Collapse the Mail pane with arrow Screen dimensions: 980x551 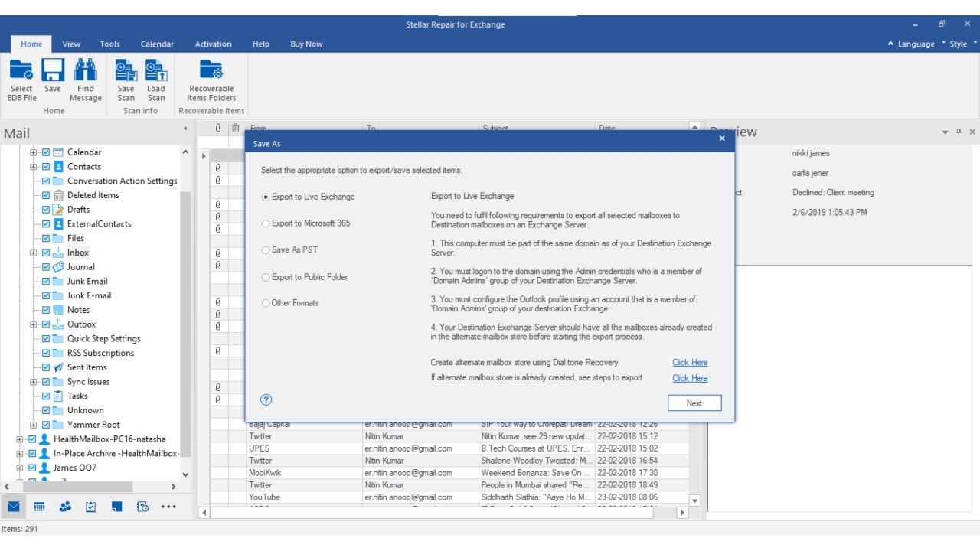point(185,129)
